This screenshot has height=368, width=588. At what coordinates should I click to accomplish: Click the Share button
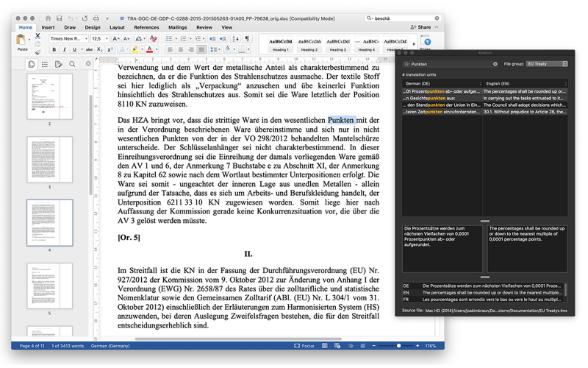coord(420,27)
